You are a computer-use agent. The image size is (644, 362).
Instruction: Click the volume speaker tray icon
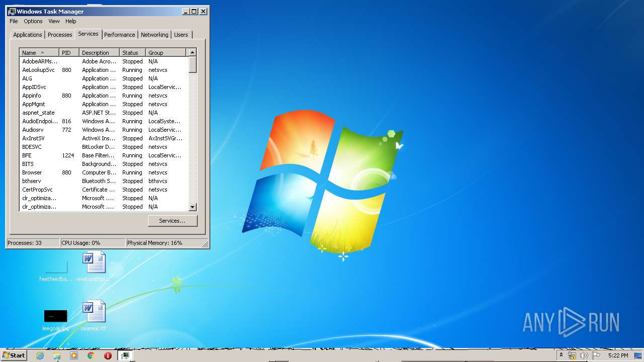584,355
